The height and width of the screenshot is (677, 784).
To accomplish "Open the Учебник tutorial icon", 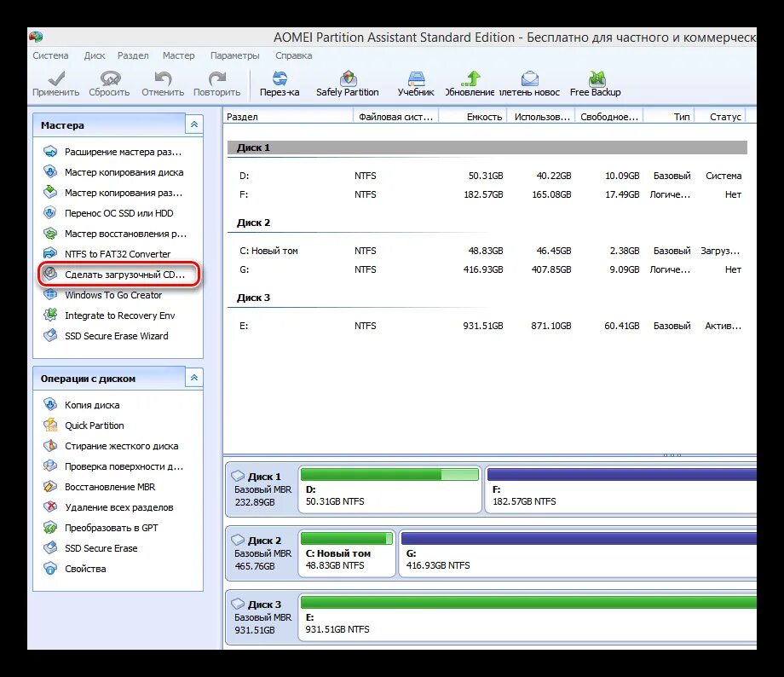I will pyautogui.click(x=416, y=78).
